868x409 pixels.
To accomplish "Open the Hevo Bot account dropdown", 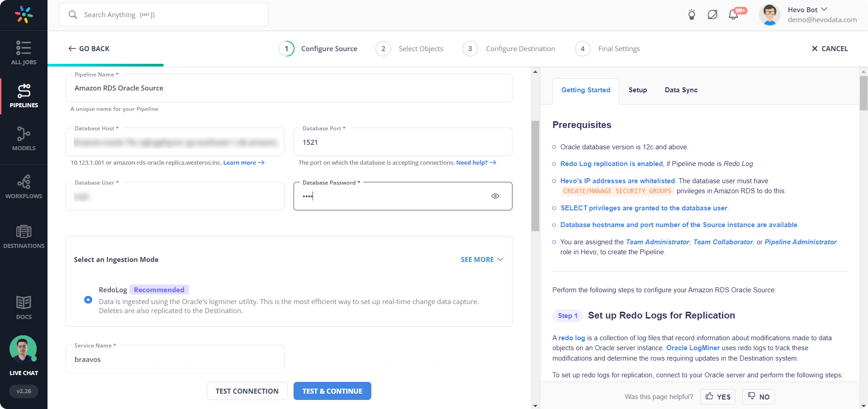I will (x=807, y=10).
